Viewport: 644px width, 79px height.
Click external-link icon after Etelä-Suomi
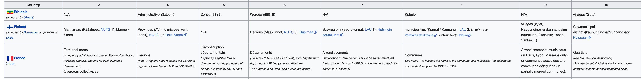[185, 35]
